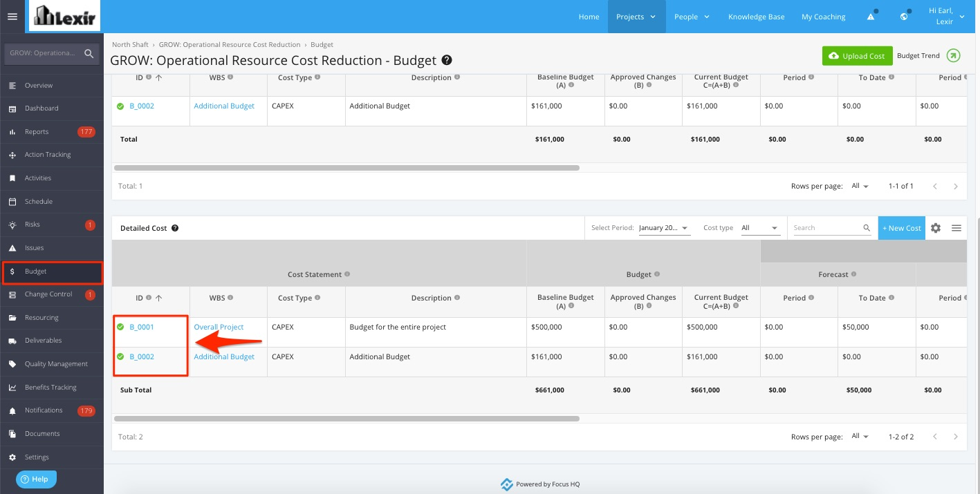Screen dimensions: 980x494
Task: Open Resourcing in the sidebar
Action: [52, 318]
